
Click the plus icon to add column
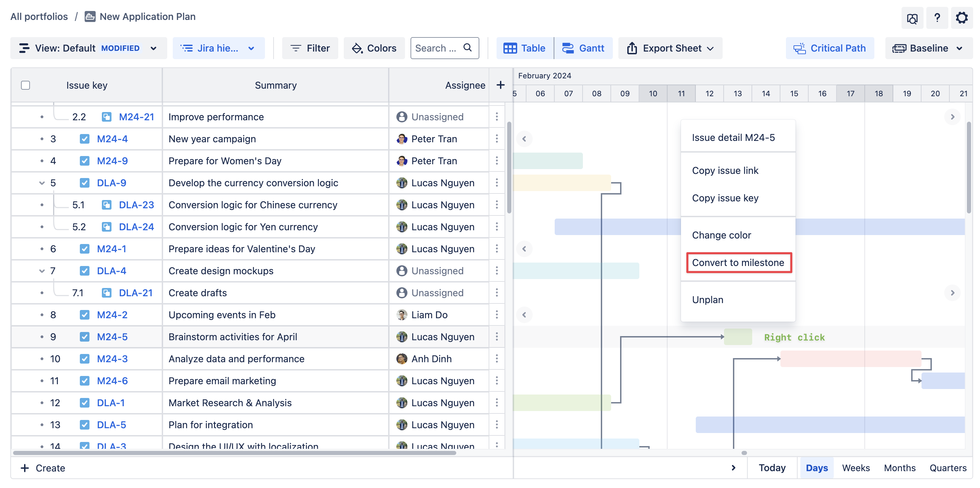pos(500,85)
